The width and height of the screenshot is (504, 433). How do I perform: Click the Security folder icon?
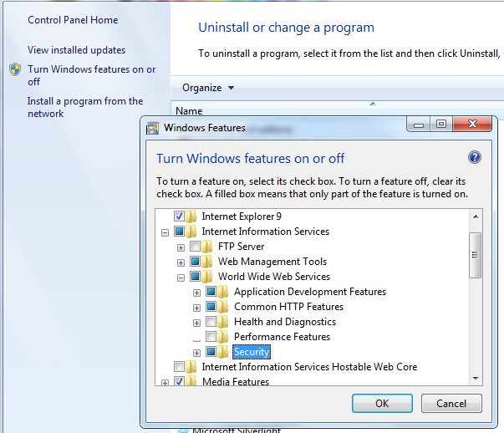tap(224, 352)
